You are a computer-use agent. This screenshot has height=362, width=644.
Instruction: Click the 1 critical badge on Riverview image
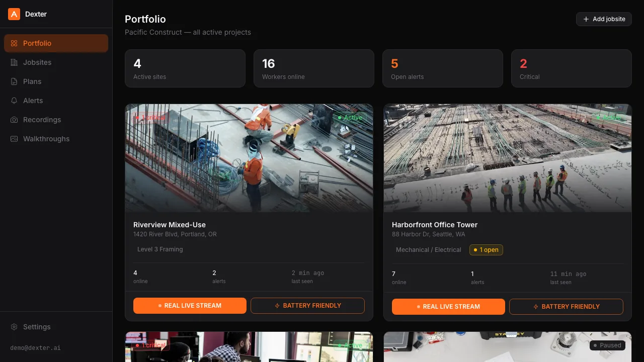click(x=149, y=118)
